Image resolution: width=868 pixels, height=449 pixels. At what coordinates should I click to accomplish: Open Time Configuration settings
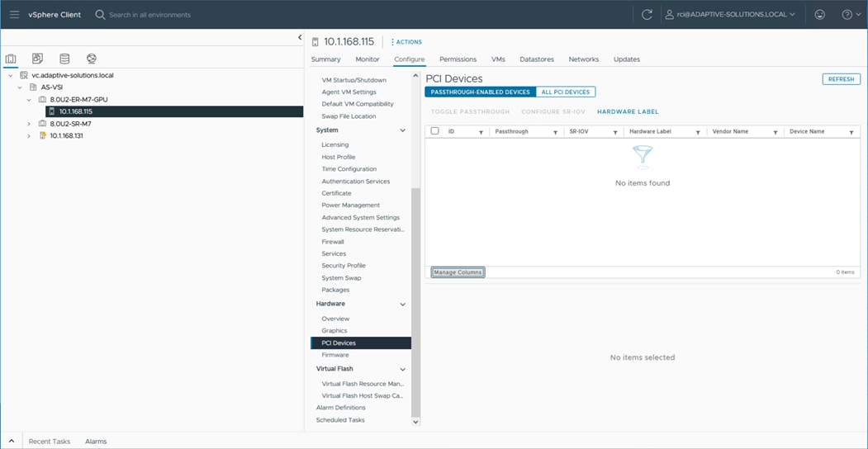click(x=349, y=169)
